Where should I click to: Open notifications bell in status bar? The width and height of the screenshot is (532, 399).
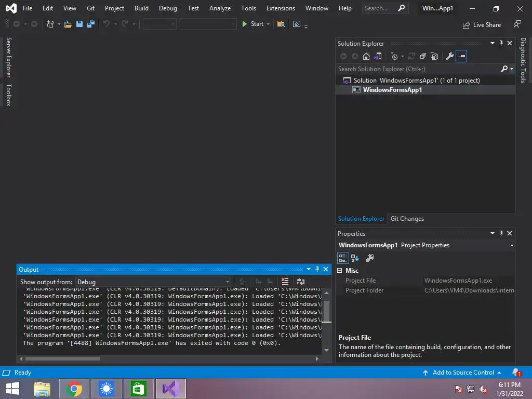click(517, 373)
